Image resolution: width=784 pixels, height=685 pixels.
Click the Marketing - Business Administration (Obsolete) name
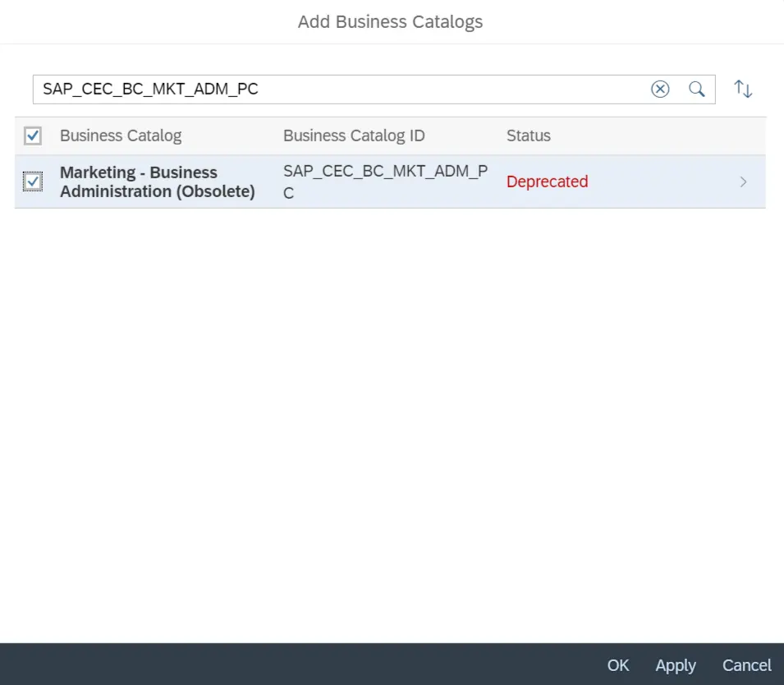click(158, 182)
